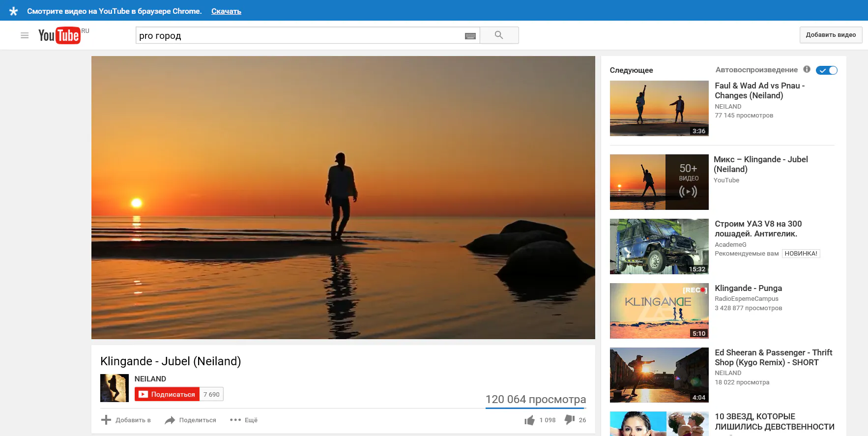Click the magnifier search button

[499, 35]
